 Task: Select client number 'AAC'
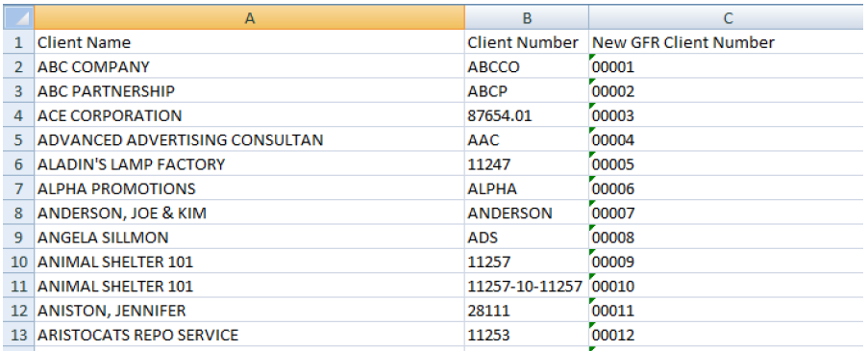(x=527, y=139)
